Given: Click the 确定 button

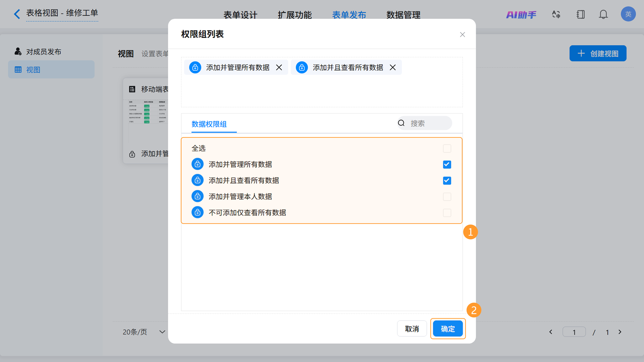Looking at the screenshot, I should (447, 328).
